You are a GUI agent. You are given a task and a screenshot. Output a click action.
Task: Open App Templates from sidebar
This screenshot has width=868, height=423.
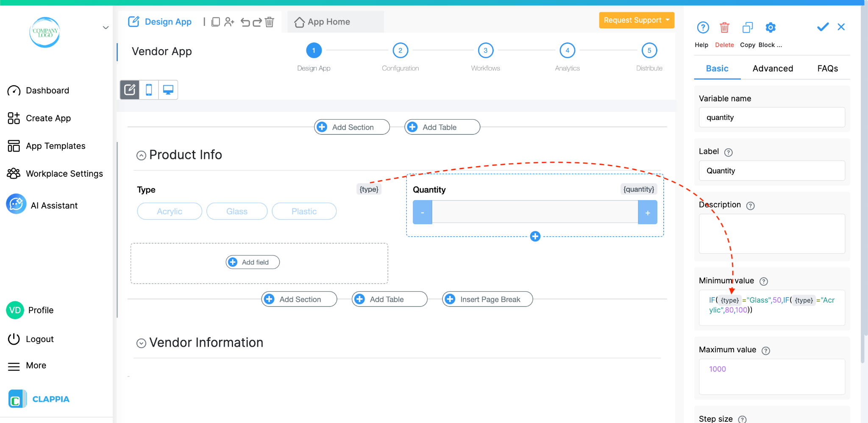(x=46, y=146)
